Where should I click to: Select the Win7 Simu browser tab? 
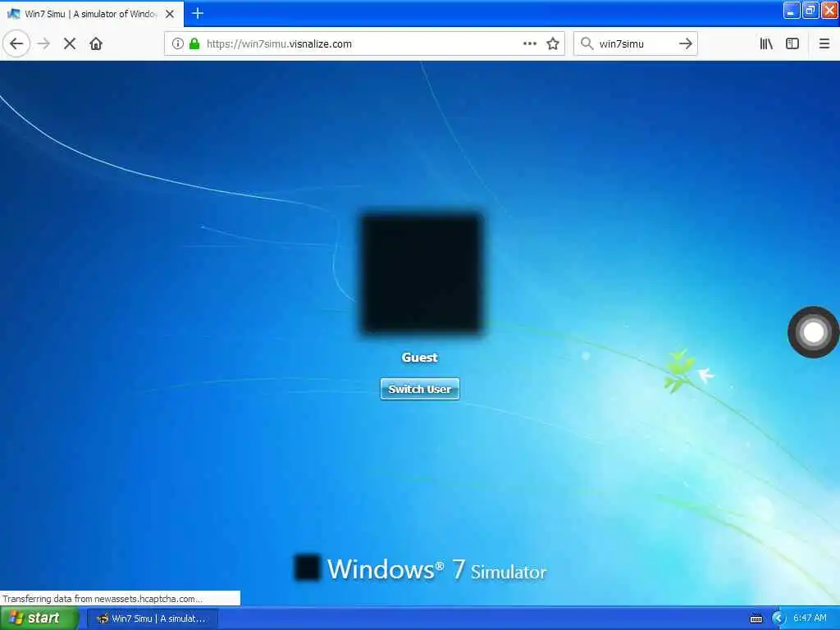pyautogui.click(x=92, y=14)
